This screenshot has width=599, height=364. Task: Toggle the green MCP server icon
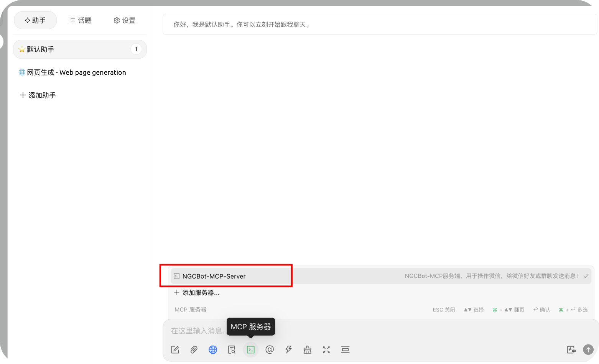tap(250, 349)
